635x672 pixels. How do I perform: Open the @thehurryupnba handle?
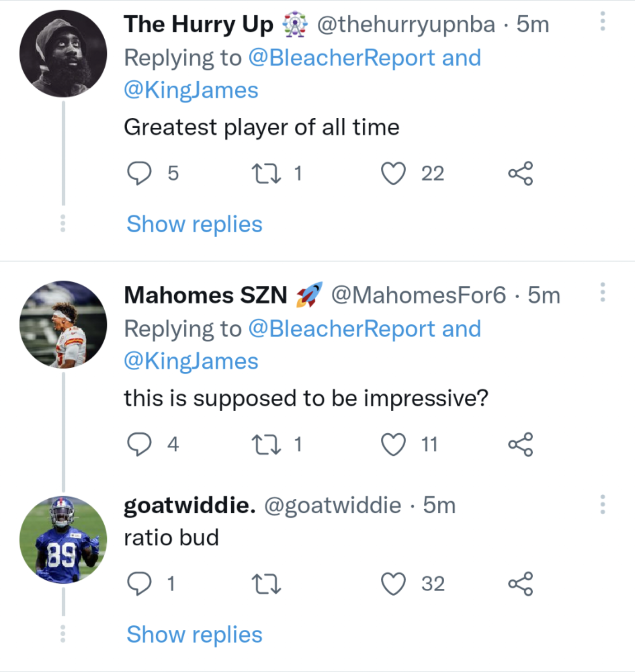[x=406, y=25]
